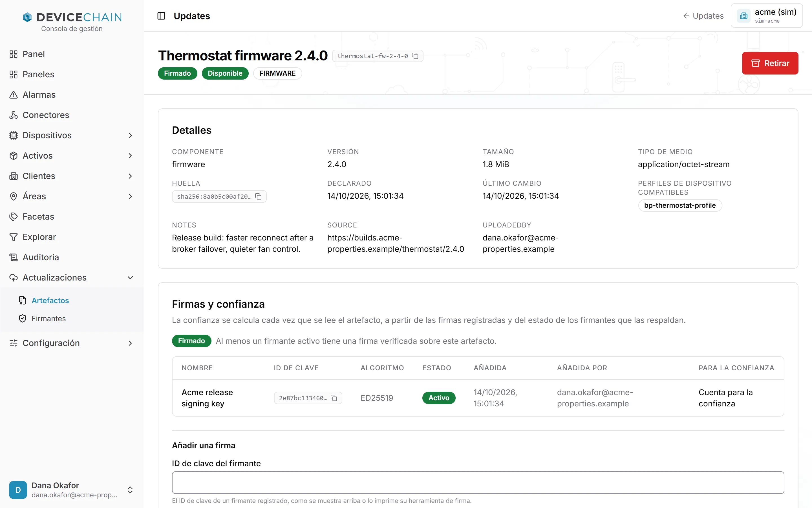
Task: Expand the Dispositivos submenu chevron
Action: (x=130, y=135)
